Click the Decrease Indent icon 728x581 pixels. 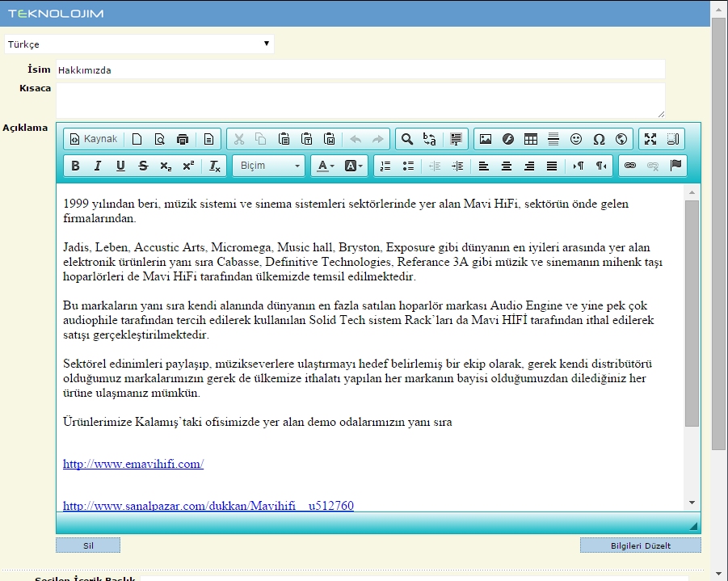click(435, 166)
